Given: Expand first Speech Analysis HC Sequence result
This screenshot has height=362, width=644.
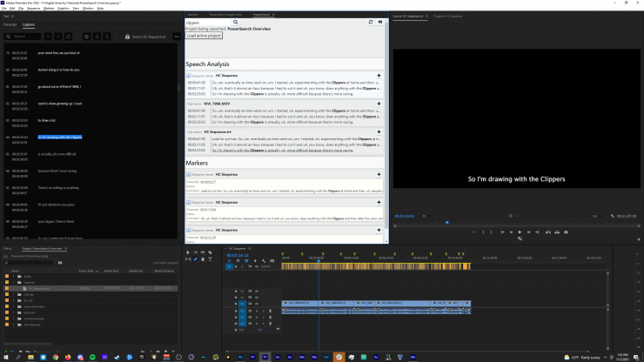Looking at the screenshot, I should pos(379,77).
